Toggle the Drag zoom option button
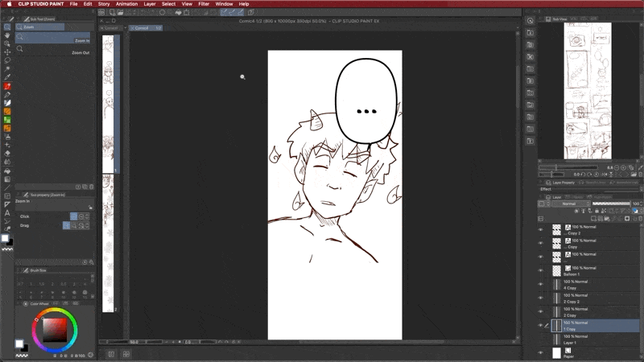This screenshot has width=644, height=362. pos(66,225)
